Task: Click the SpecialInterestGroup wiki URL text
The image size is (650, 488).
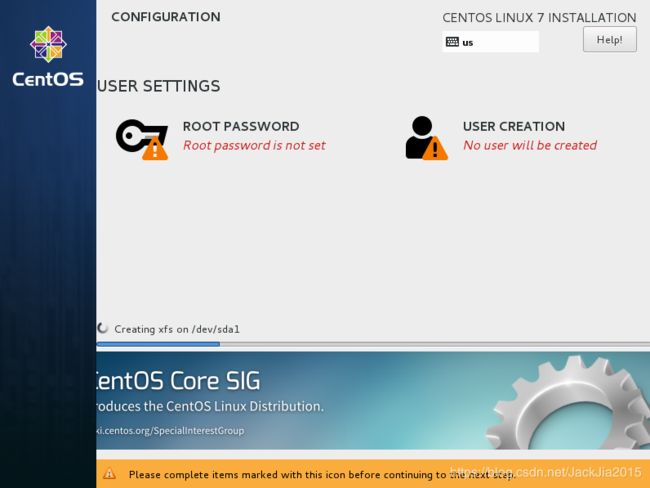Action: pyautogui.click(x=170, y=430)
